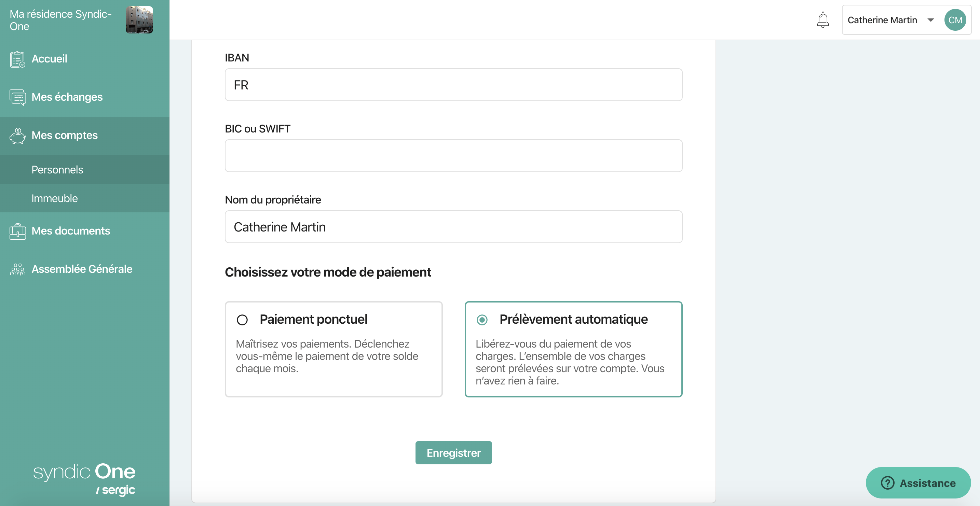The width and height of the screenshot is (980, 506).
Task: Select the Paiement ponctuel radio button
Action: [242, 320]
